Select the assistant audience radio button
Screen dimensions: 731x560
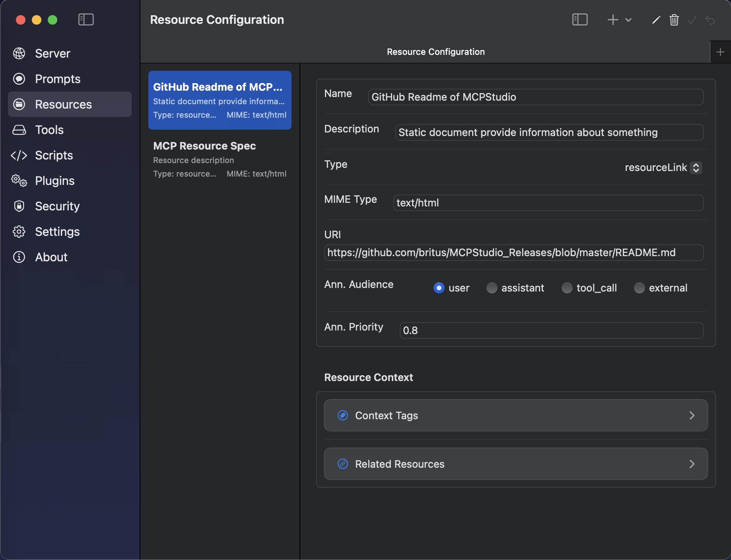492,288
